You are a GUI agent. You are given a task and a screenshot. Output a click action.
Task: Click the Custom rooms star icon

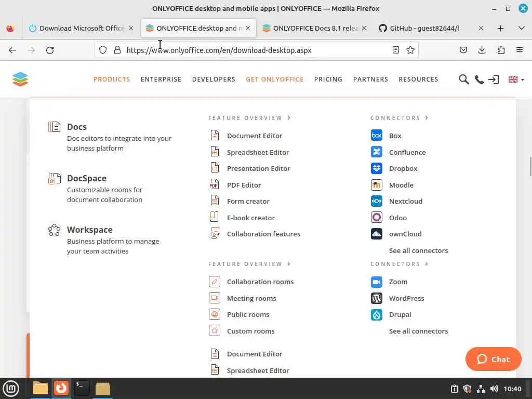point(215,331)
